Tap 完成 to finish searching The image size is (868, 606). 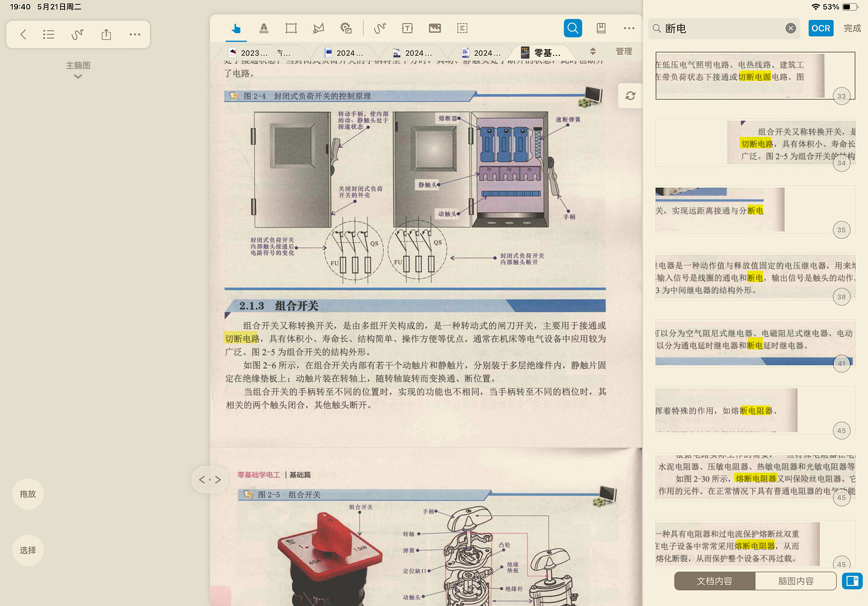pyautogui.click(x=852, y=28)
